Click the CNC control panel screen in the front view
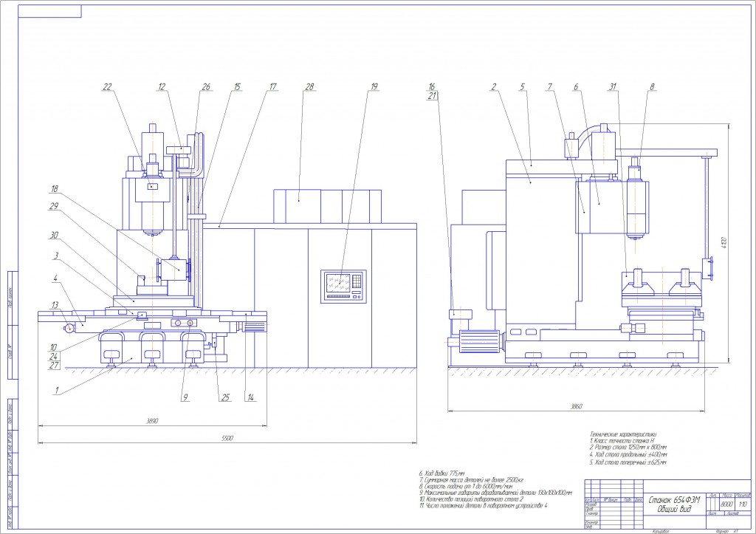Image resolution: width=756 pixels, height=534 pixels. click(x=338, y=283)
